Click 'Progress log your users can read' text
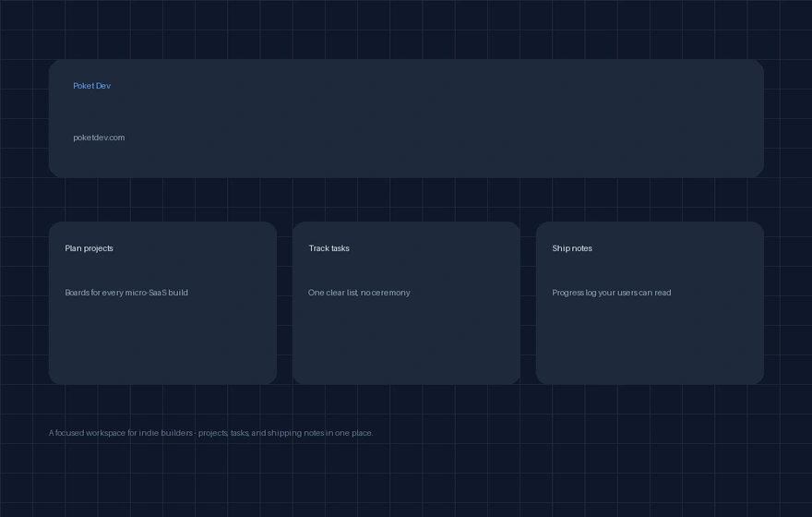Screen dimensions: 812x517 [612, 293]
